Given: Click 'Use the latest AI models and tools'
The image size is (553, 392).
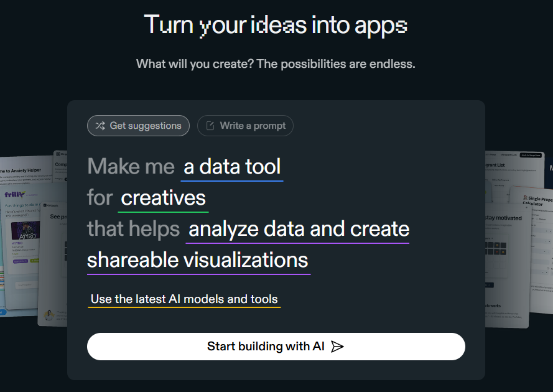Looking at the screenshot, I should pos(184,299).
